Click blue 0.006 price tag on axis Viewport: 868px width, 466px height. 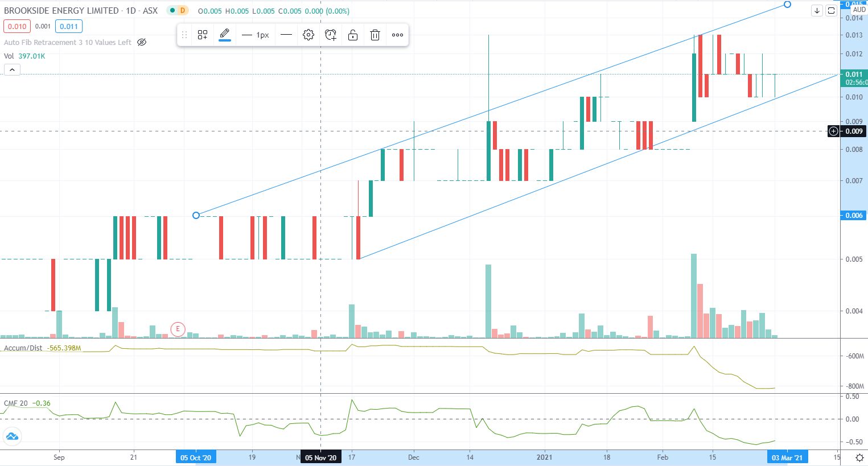pyautogui.click(x=854, y=215)
